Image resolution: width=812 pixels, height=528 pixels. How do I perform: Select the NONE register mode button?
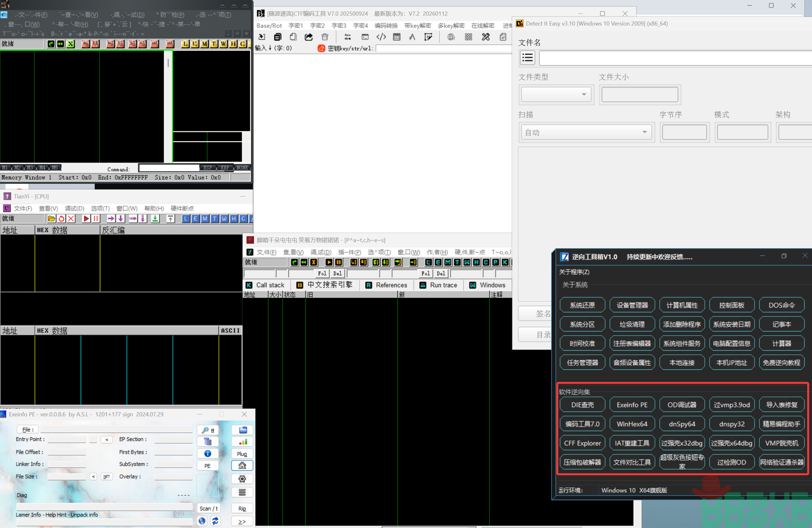coord(242,168)
